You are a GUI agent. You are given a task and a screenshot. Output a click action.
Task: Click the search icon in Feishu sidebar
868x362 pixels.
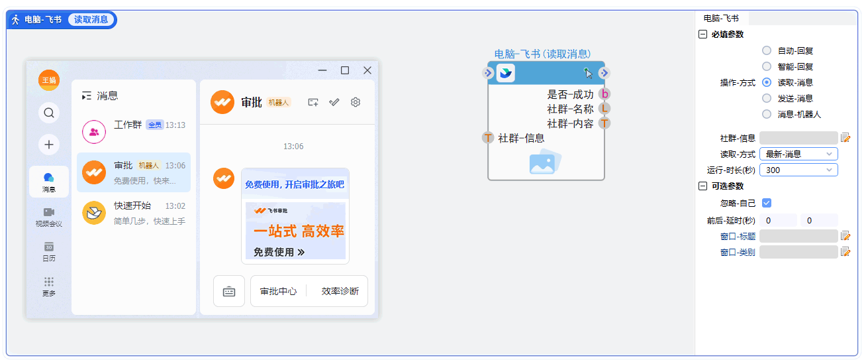(x=48, y=113)
